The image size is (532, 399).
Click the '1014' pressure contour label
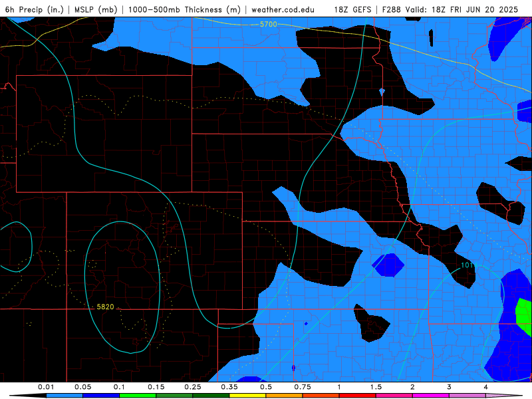point(469,265)
